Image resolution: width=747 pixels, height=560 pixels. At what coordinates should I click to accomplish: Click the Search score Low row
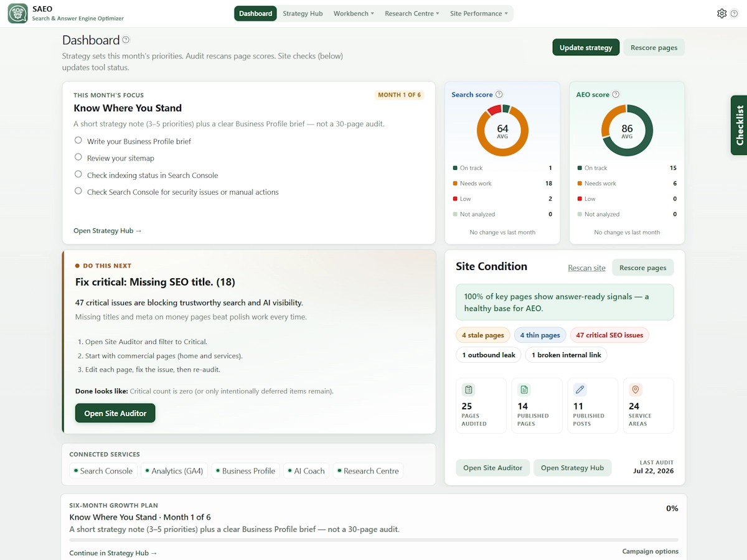(x=502, y=199)
